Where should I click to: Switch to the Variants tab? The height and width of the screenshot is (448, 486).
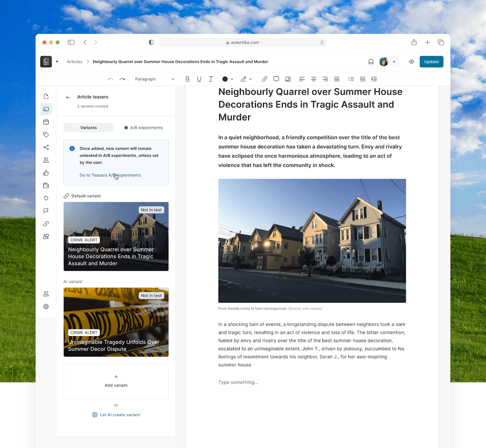[89, 127]
